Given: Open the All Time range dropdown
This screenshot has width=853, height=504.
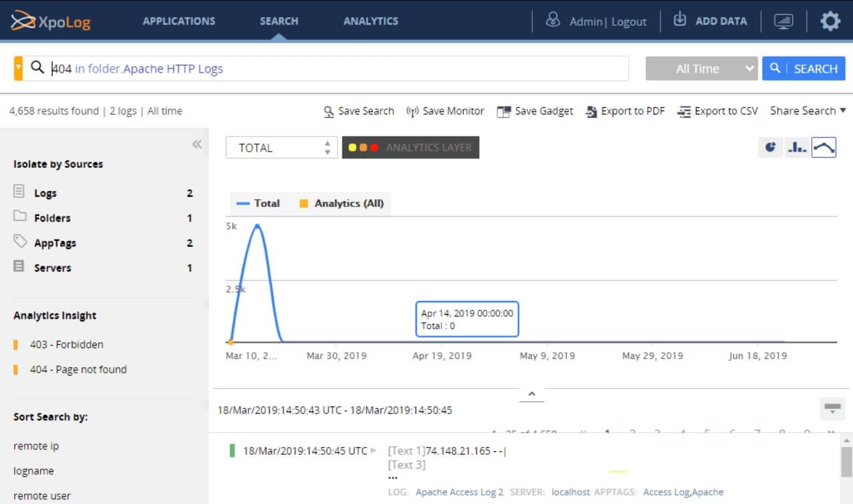Looking at the screenshot, I should pyautogui.click(x=701, y=68).
